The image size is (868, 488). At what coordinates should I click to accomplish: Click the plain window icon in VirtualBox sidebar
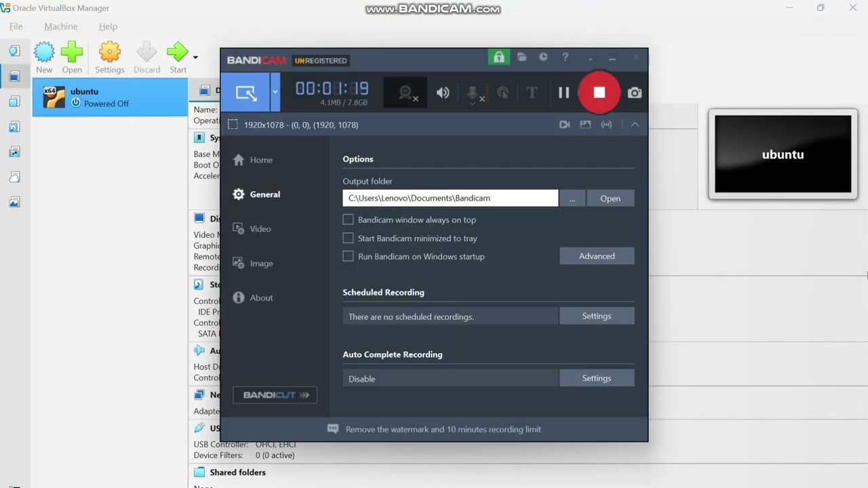pyautogui.click(x=14, y=102)
